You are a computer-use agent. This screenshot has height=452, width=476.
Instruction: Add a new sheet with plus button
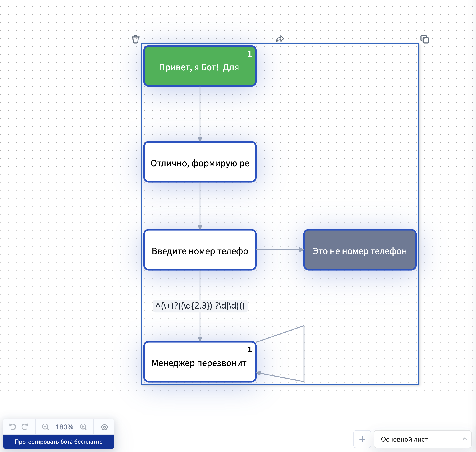click(362, 439)
